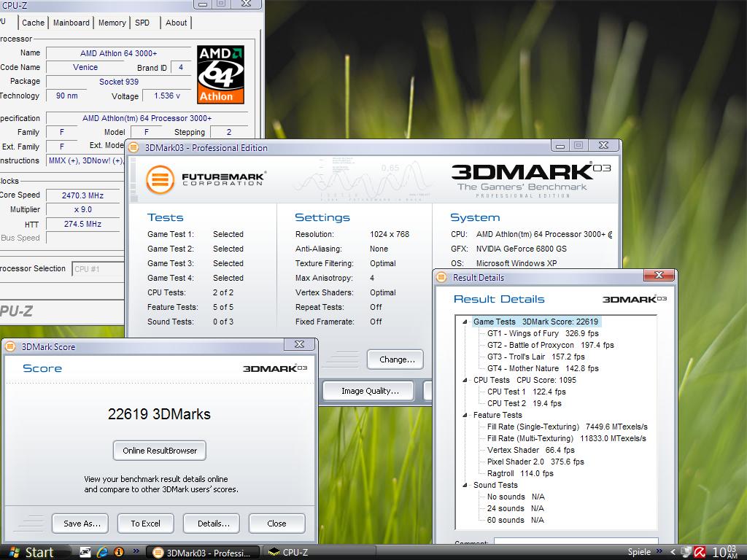Click the show desktop quick launch icon
Screen dimensions: 747x560
coord(85,553)
